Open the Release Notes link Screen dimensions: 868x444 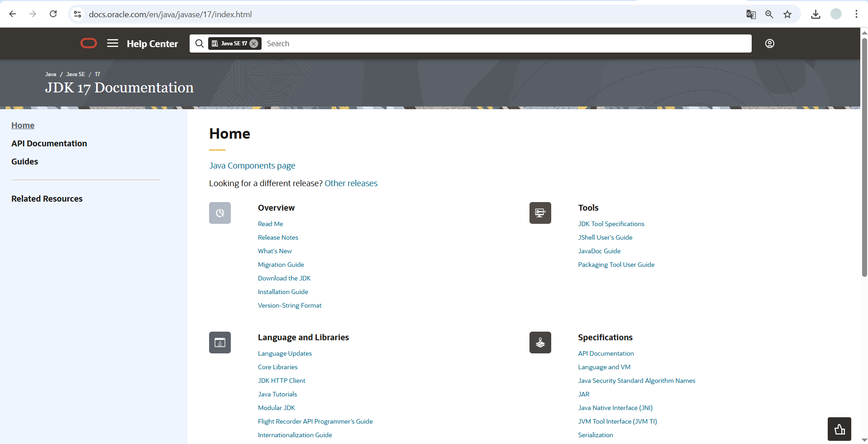pos(278,237)
